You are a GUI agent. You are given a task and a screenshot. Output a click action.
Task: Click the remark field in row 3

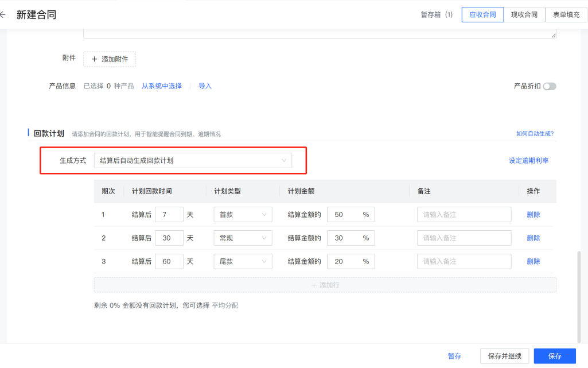(464, 261)
